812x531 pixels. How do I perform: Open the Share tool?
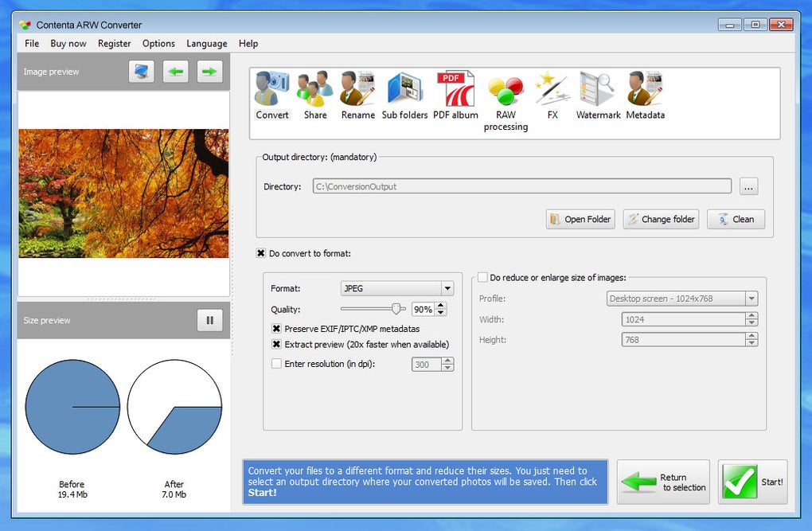click(x=315, y=96)
